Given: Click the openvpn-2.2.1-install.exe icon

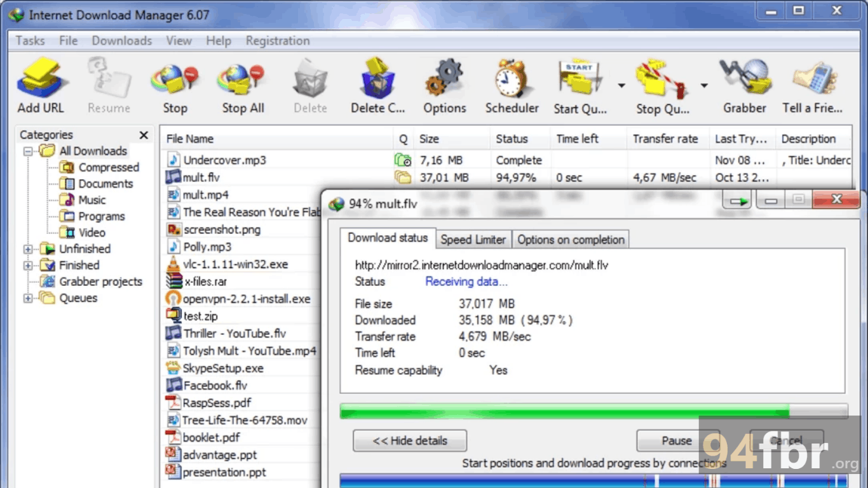Looking at the screenshot, I should [173, 299].
